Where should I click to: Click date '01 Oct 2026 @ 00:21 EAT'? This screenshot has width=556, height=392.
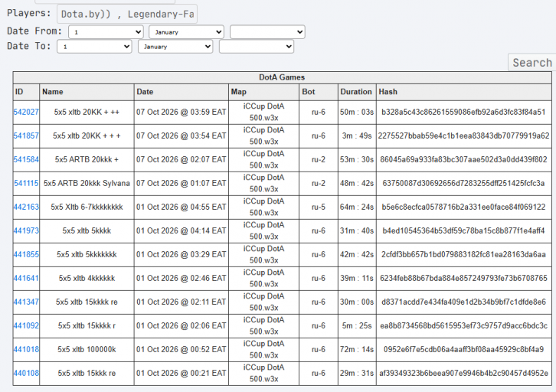pos(182,373)
